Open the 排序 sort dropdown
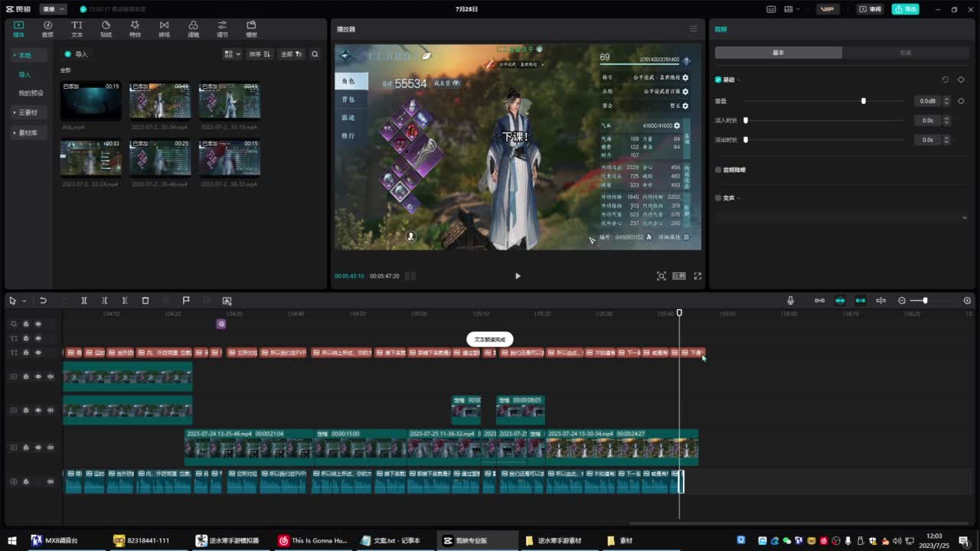This screenshot has width=980, height=551. [x=260, y=54]
